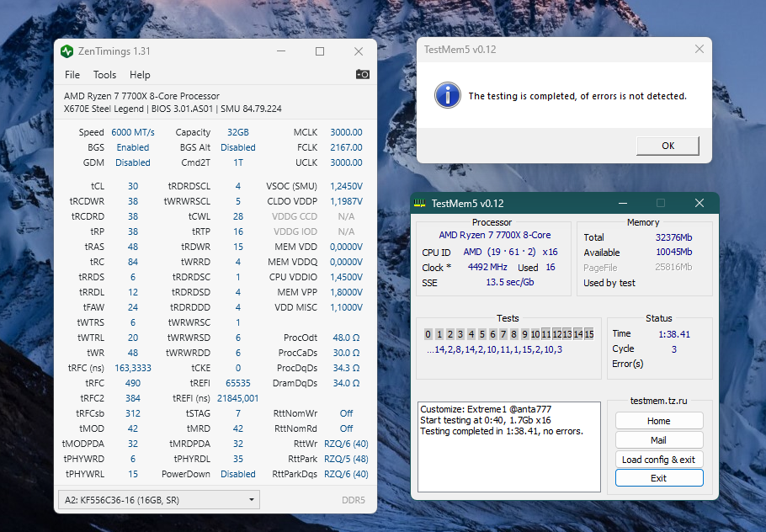Viewport: 766px width, 532px height.
Task: Click the CLDO VDDP value 1,1987V
Action: tap(346, 201)
